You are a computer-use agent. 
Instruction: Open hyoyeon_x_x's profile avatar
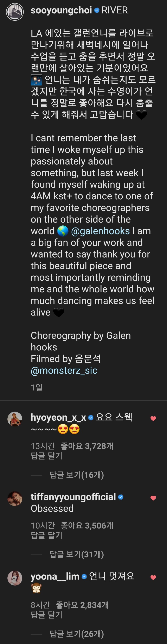click(15, 419)
